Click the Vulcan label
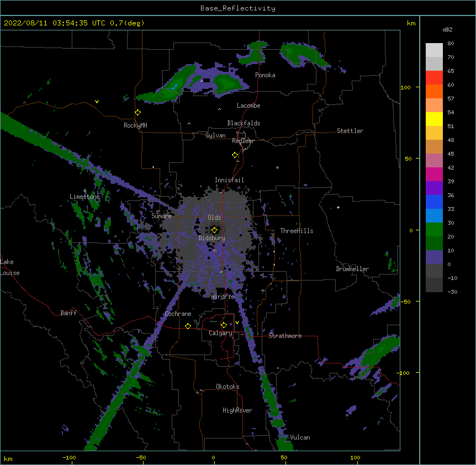This screenshot has width=476, height=465. (x=300, y=437)
